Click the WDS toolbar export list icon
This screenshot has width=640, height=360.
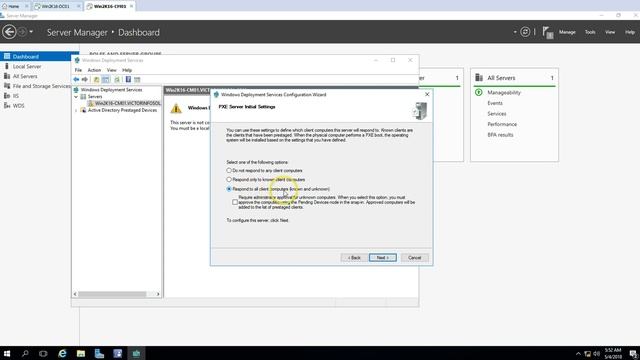click(x=117, y=79)
